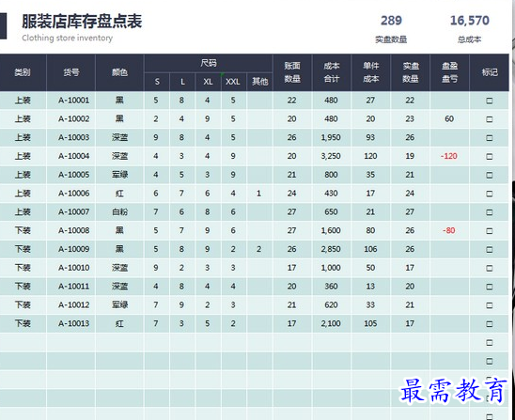The height and width of the screenshot is (420, 515).
Task: Select the 白粉 color cell
Action: pos(119,212)
